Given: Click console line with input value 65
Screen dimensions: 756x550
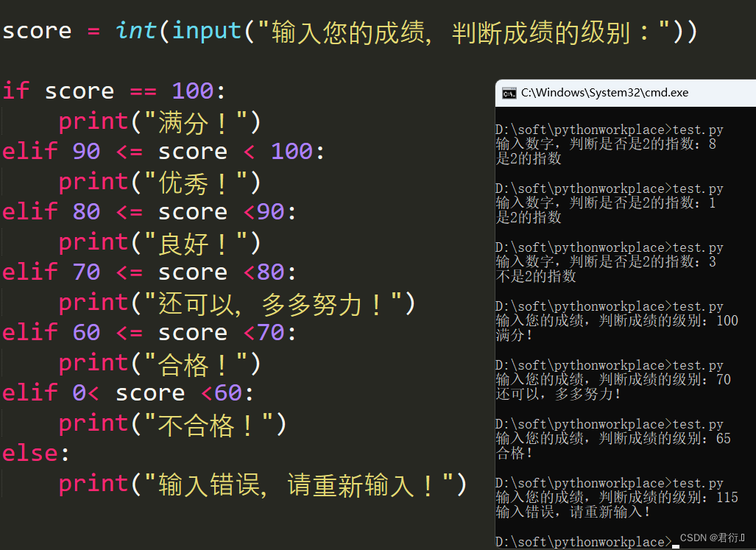Looking at the screenshot, I should click(x=613, y=438).
